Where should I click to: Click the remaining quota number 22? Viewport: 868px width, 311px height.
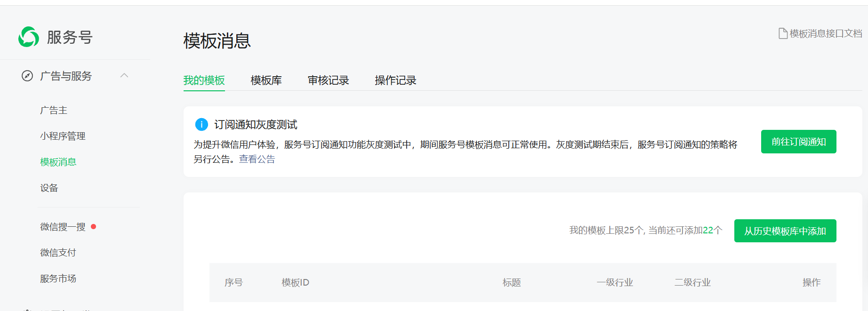point(708,230)
